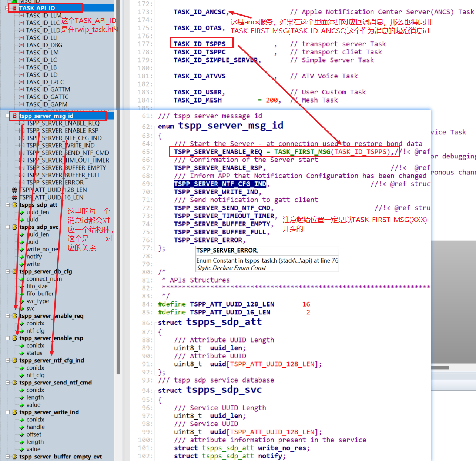Screen dimensions: 476x461
Task: Click the constant icon next to TSPP_SERVER_BUFFER_FULL
Action: (21, 175)
